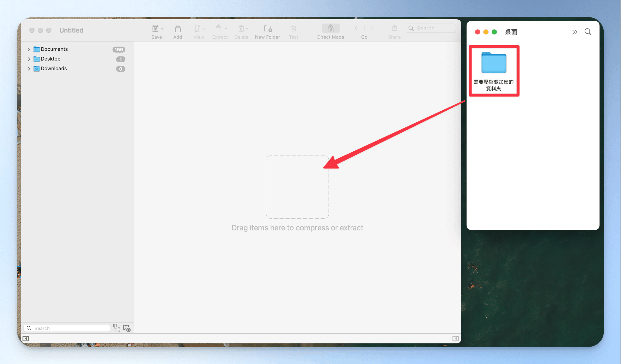The height and width of the screenshot is (364, 621).
Task: Open Finder window search magnifier icon
Action: tap(588, 32)
